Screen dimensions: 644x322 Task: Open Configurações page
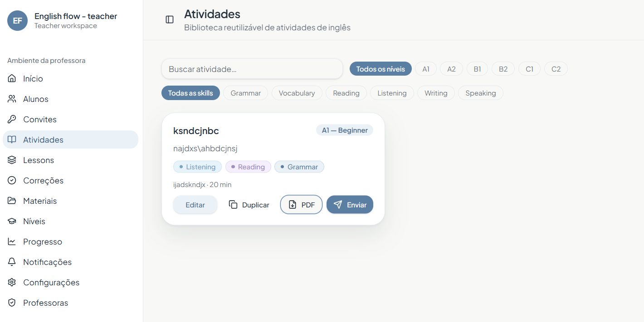tap(70, 282)
